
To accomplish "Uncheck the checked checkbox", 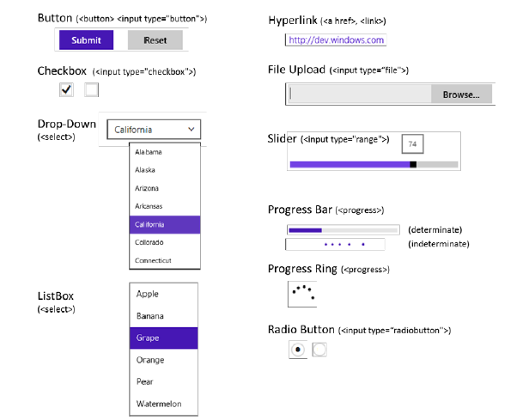I will coord(66,89).
